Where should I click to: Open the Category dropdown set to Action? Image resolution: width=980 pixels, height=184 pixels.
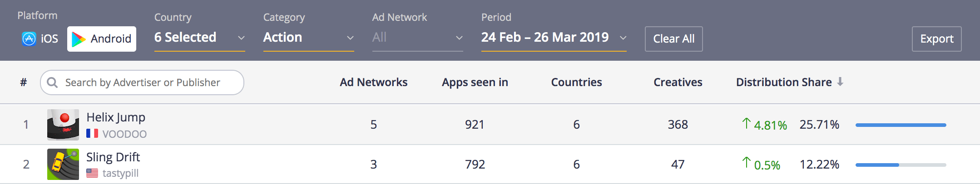[x=309, y=38]
